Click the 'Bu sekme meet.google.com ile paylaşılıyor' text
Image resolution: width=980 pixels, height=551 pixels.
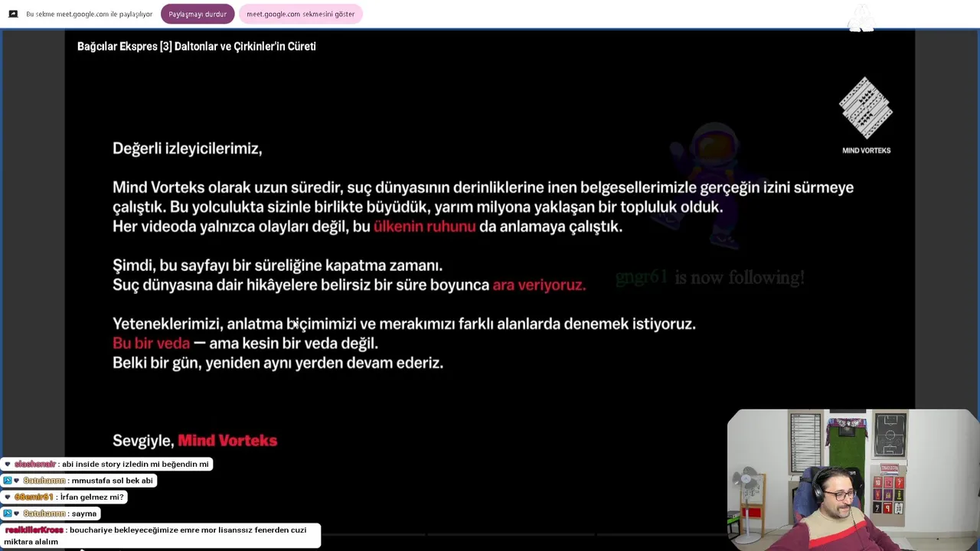pyautogui.click(x=90, y=14)
